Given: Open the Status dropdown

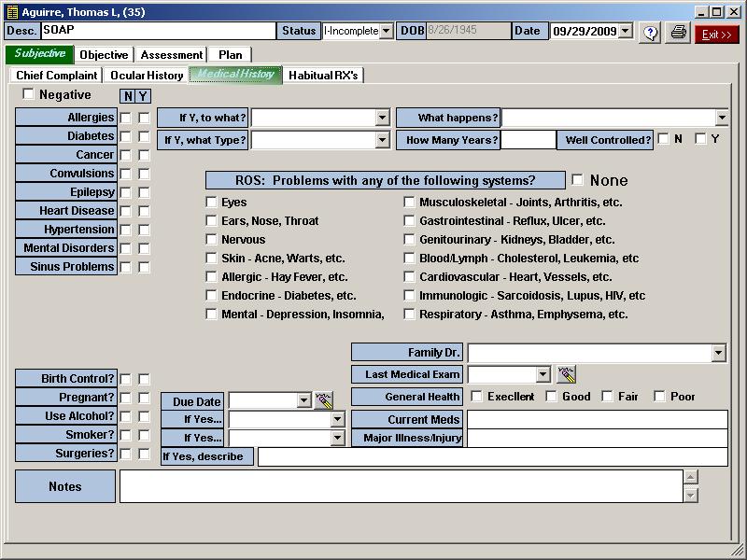Looking at the screenshot, I should coord(386,31).
